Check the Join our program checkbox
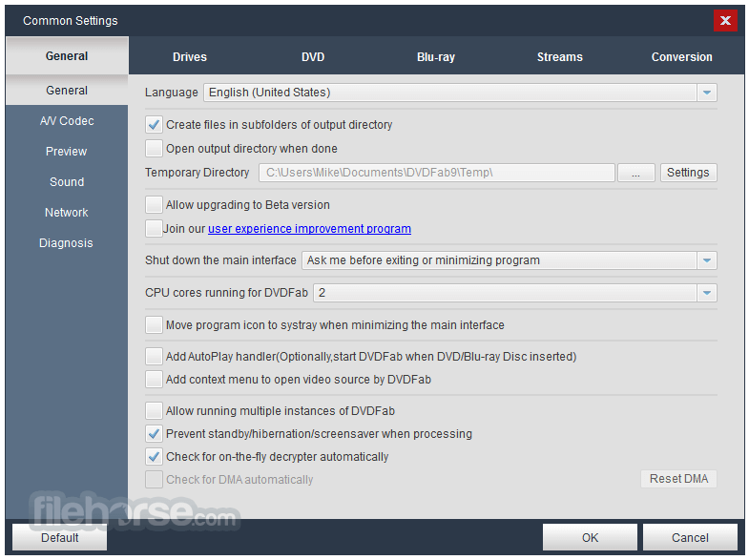The width and height of the screenshot is (749, 560). click(154, 228)
